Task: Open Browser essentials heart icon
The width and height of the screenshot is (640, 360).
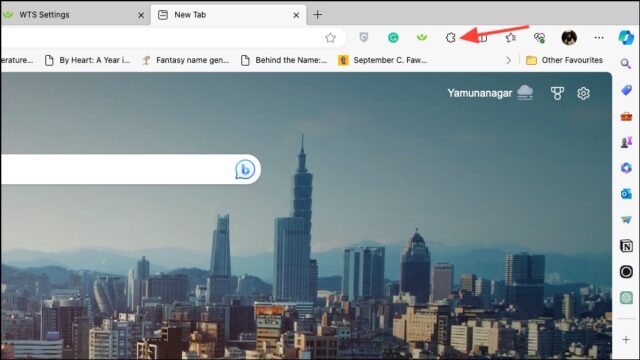Action: (539, 38)
